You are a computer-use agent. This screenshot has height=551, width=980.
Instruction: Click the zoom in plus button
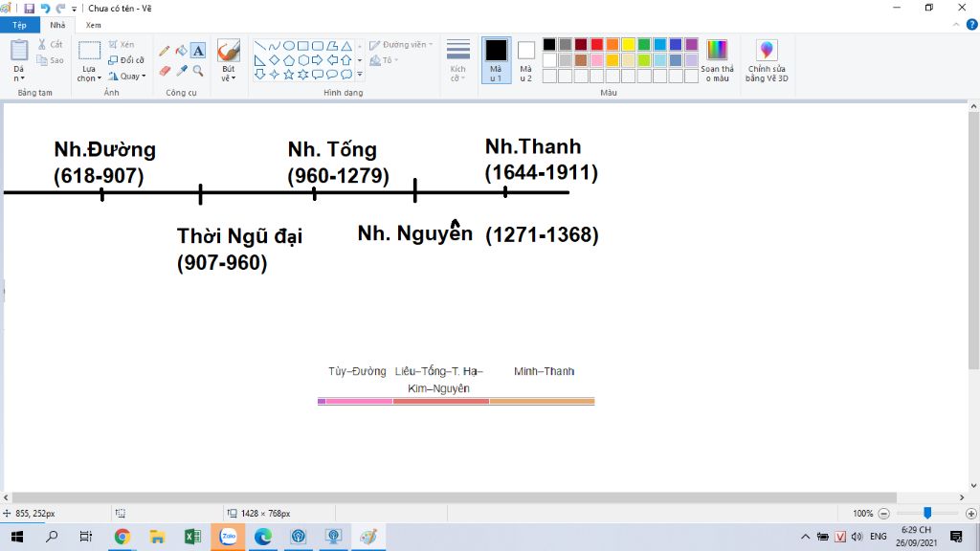coord(970,514)
